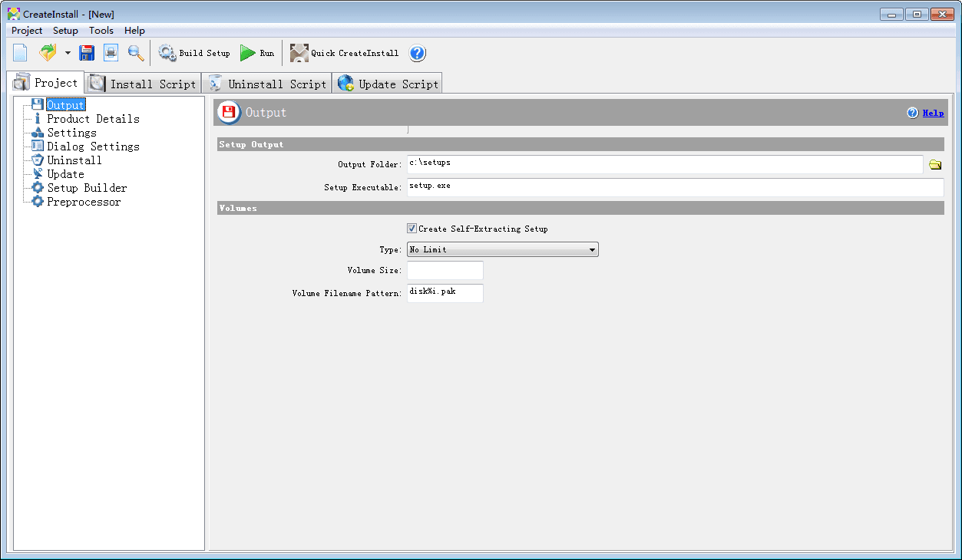
Task: Click the Save floppy disk toolbar icon
Action: [x=87, y=53]
